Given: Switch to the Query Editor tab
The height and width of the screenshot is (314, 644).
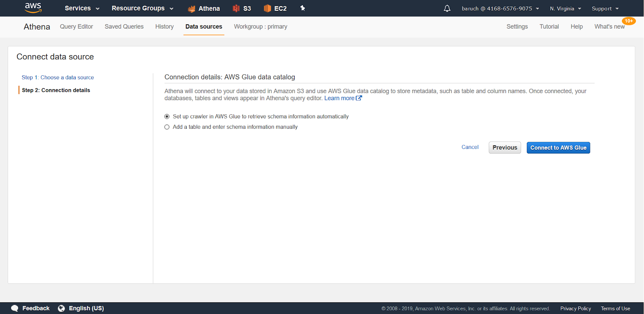Looking at the screenshot, I should 76,27.
